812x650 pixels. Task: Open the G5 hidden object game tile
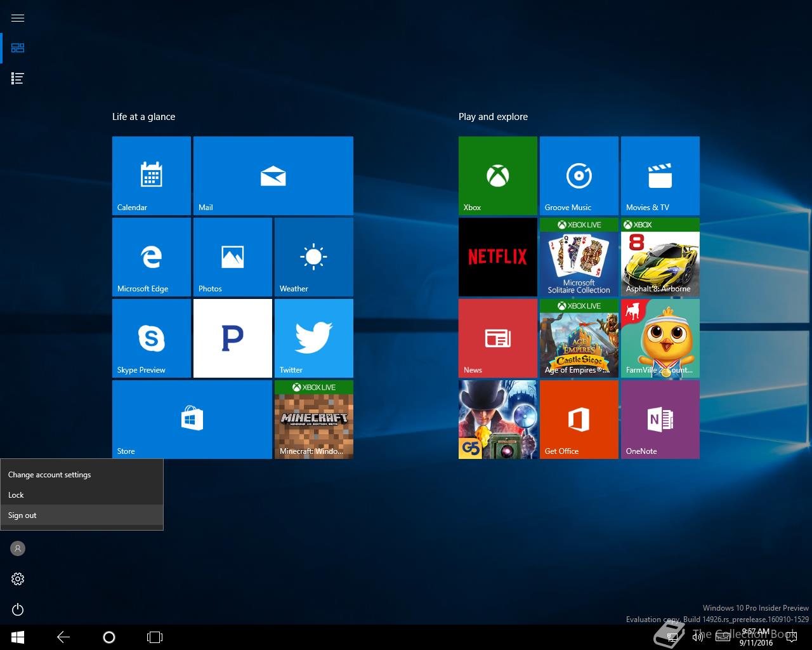[x=498, y=420]
